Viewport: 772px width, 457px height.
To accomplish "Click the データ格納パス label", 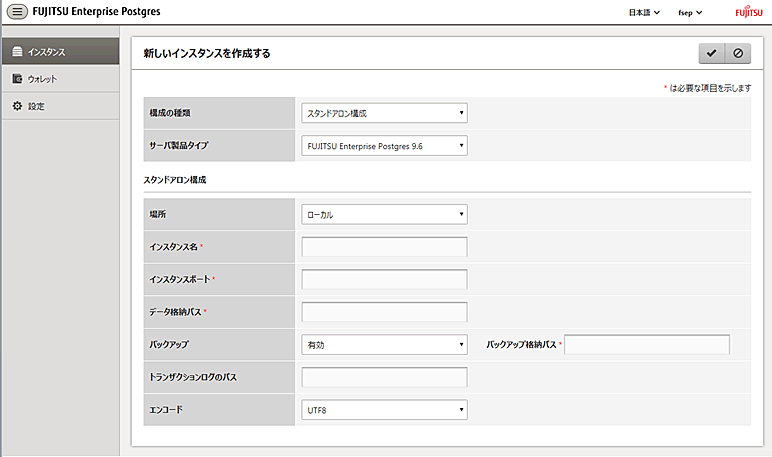I will click(x=175, y=312).
